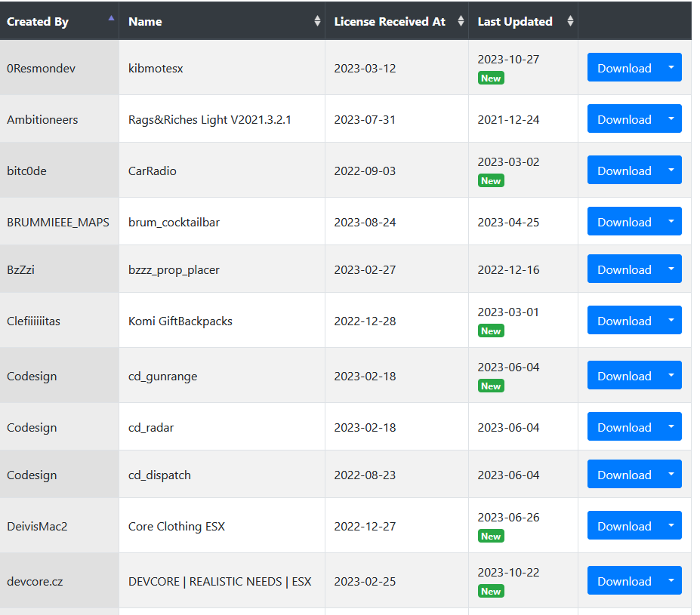
Task: Open download dropdown for cd_gunrange
Action: coord(671,376)
